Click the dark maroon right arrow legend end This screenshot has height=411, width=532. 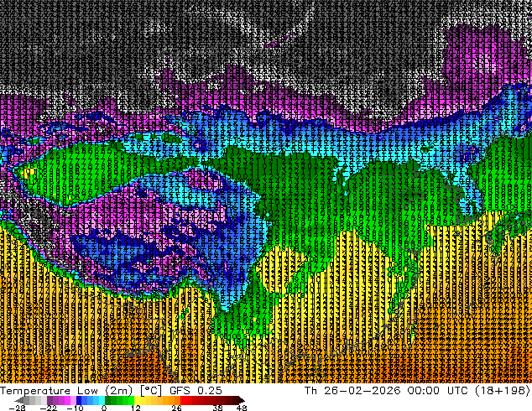point(241,400)
